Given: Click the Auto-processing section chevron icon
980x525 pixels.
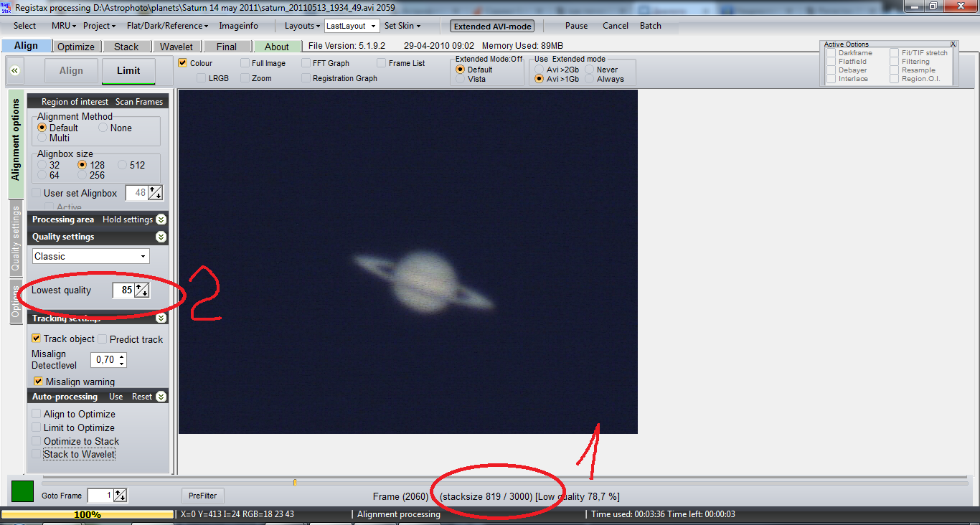Looking at the screenshot, I should coord(161,397).
